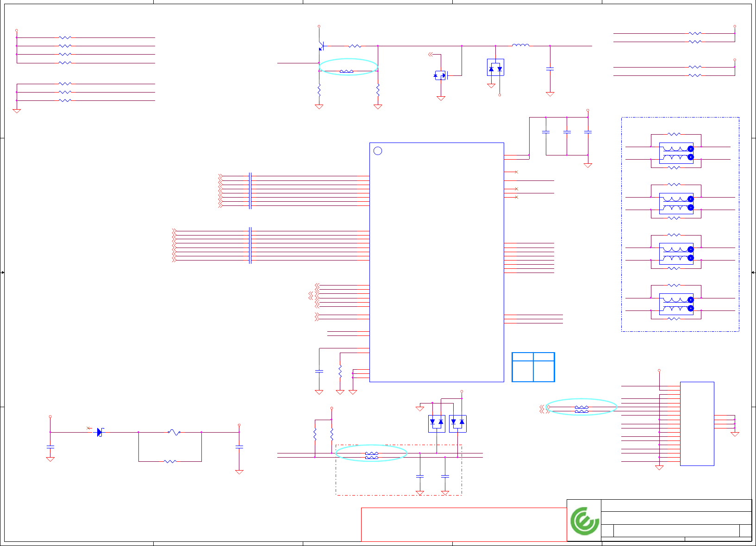Select the lower bus bracket left of the IC
Image resolution: width=756 pixels, height=546 pixels.
click(x=250, y=245)
